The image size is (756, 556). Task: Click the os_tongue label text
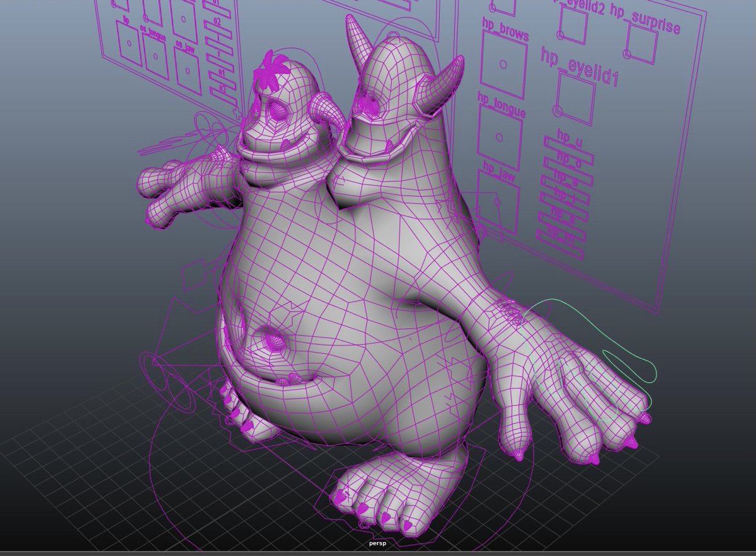pos(154,35)
